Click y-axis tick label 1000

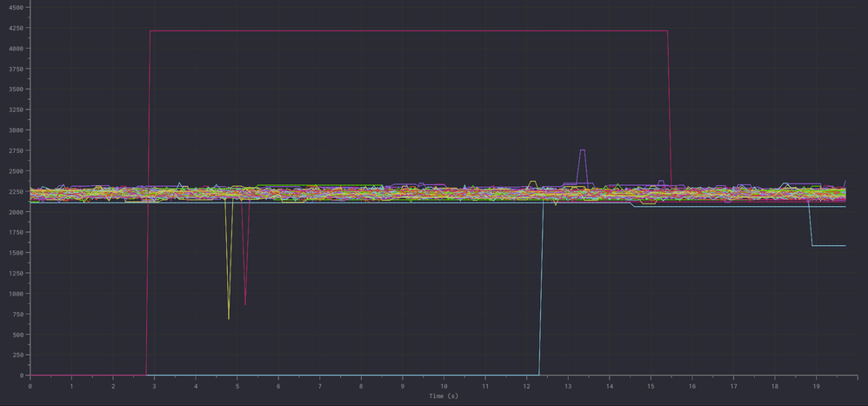(x=16, y=294)
